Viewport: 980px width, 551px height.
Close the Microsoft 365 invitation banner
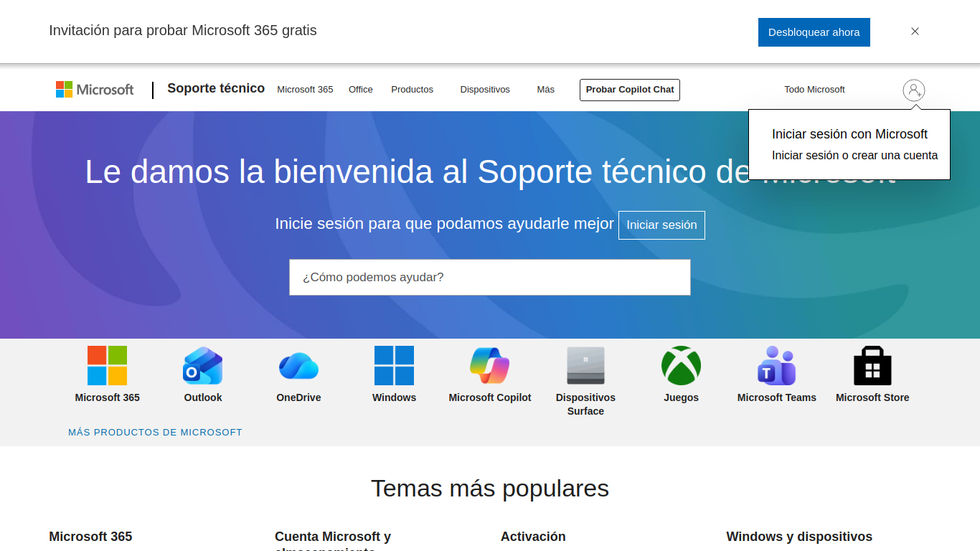pos(915,32)
